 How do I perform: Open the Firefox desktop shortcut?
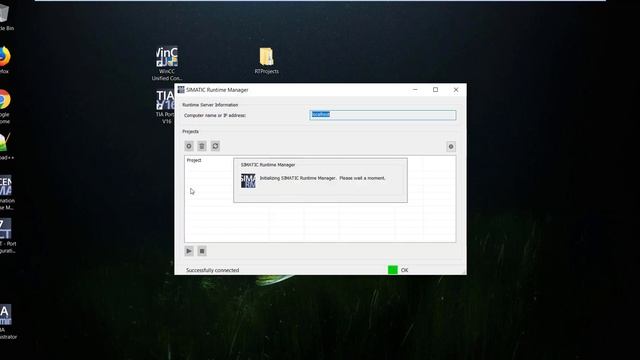coord(4,60)
